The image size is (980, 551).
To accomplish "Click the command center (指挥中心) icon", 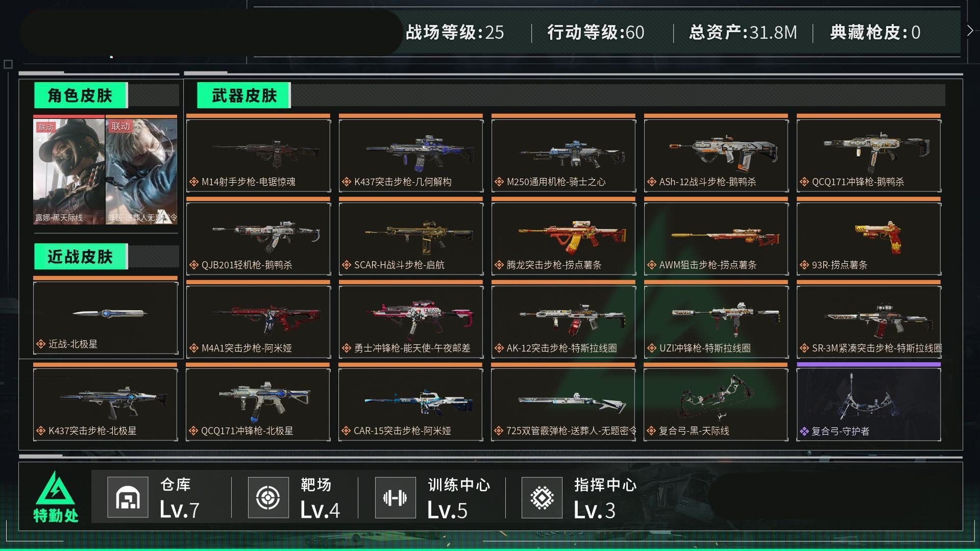I will [542, 497].
